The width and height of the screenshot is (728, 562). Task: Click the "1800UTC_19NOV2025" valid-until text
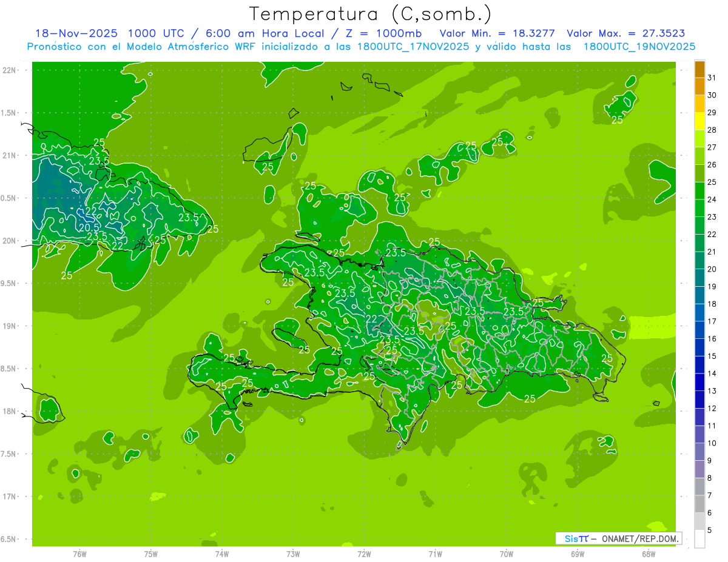tap(639, 47)
